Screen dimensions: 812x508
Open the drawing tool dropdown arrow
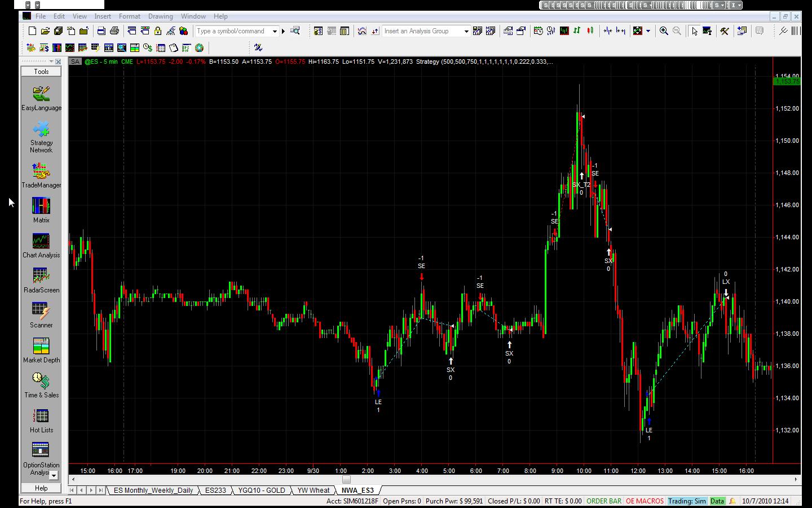[x=648, y=31]
